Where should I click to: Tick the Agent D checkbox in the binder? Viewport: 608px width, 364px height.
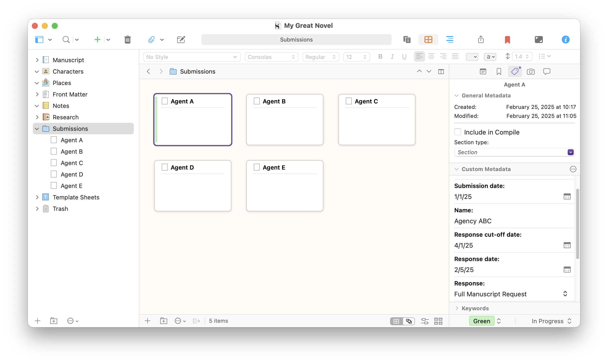pyautogui.click(x=54, y=174)
